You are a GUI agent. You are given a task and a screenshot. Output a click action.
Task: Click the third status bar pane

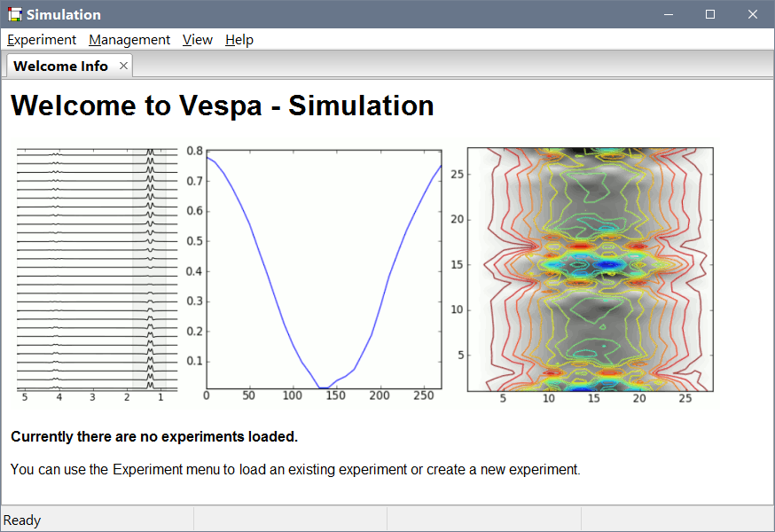(484, 520)
